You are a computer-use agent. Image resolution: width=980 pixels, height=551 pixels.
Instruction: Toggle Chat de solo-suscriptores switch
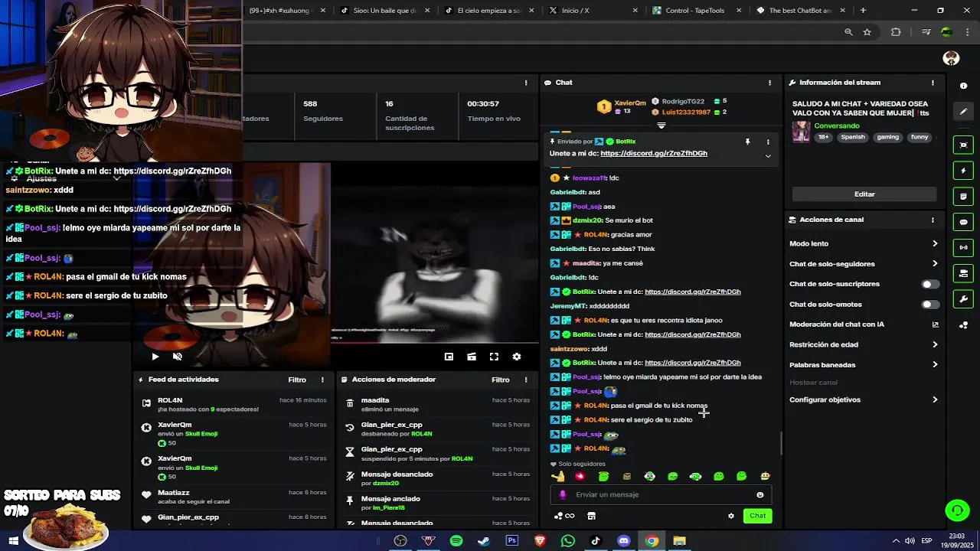click(x=930, y=284)
